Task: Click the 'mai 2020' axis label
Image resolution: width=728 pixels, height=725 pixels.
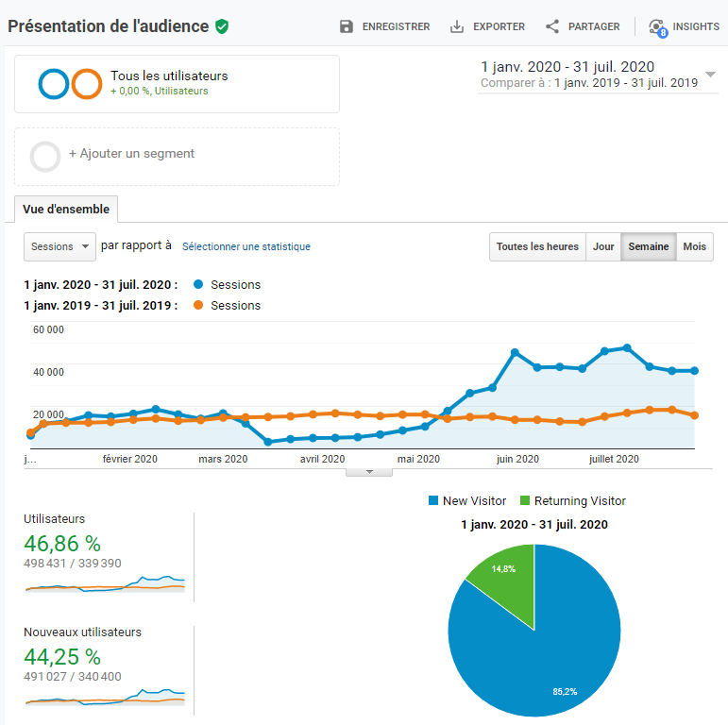Action: pyautogui.click(x=418, y=459)
